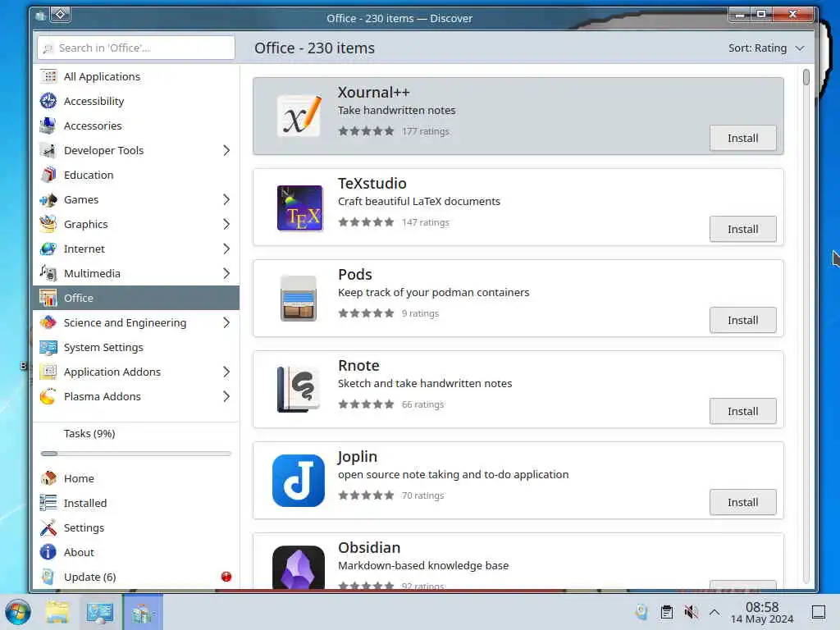Screen dimensions: 840x630
Task: Click the Graphics paint palette icon
Action: pyautogui.click(x=48, y=225)
